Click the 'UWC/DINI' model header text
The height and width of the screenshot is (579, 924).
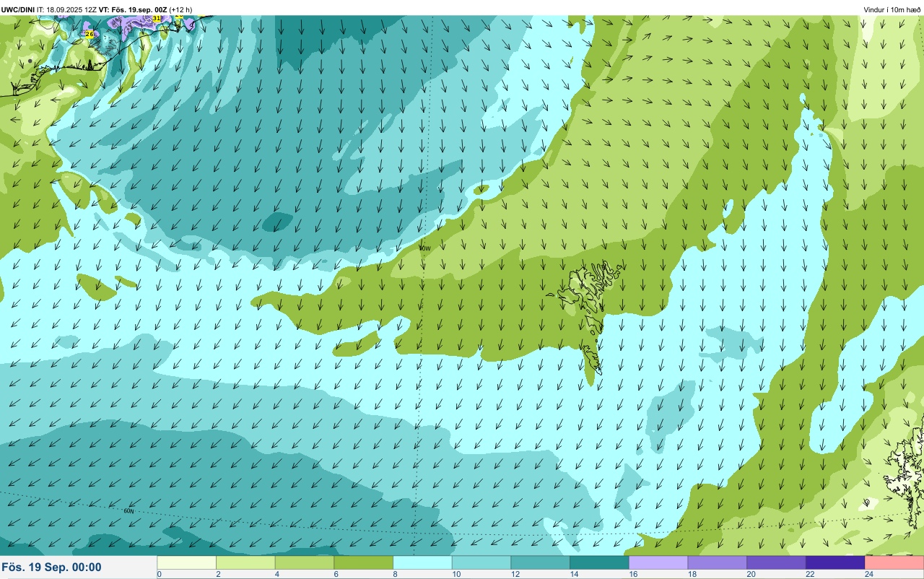(x=18, y=9)
